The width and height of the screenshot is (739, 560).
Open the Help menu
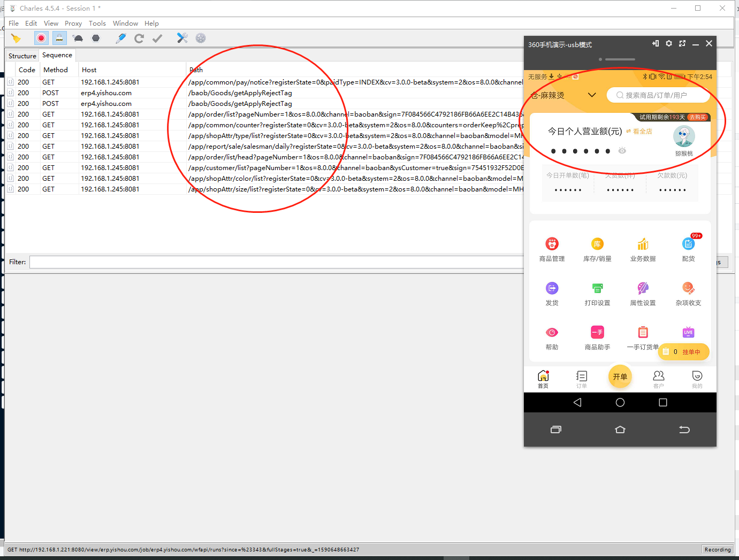pos(151,24)
